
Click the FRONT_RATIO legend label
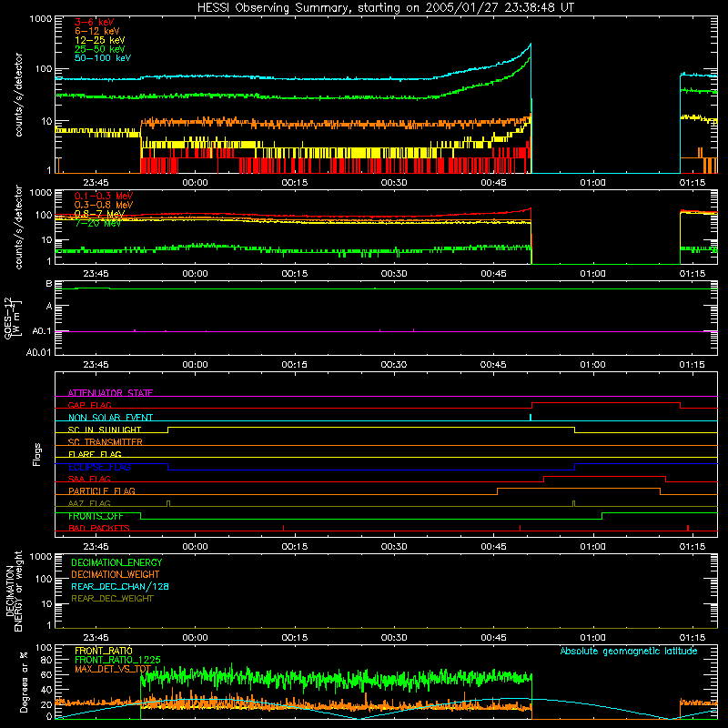[104, 651]
